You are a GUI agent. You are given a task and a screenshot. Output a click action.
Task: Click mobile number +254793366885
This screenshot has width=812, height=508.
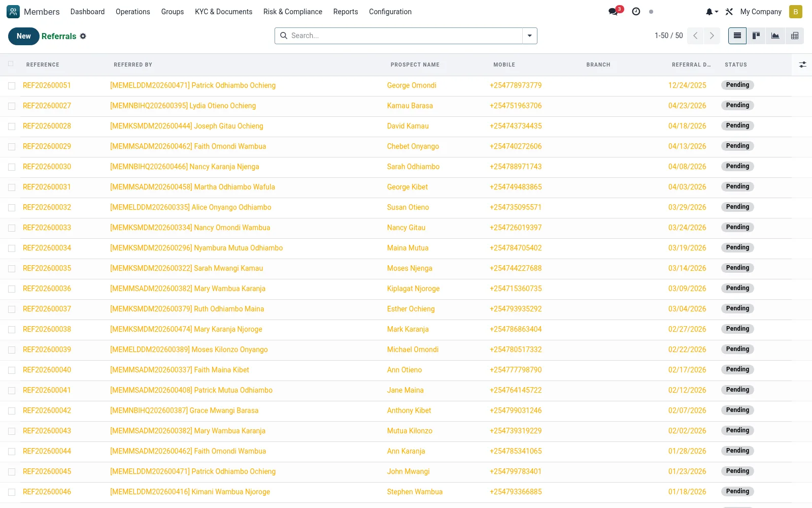(x=516, y=492)
